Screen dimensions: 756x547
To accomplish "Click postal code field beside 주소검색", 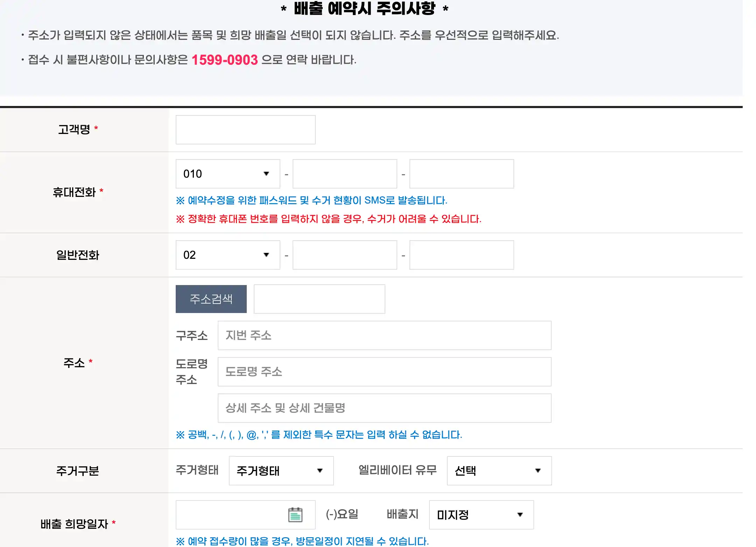I will click(319, 299).
